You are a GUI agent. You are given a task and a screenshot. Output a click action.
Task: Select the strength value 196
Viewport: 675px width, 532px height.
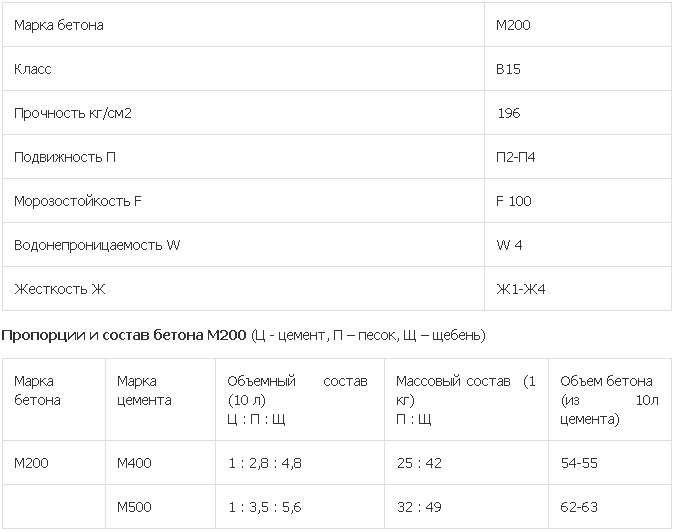coord(508,114)
